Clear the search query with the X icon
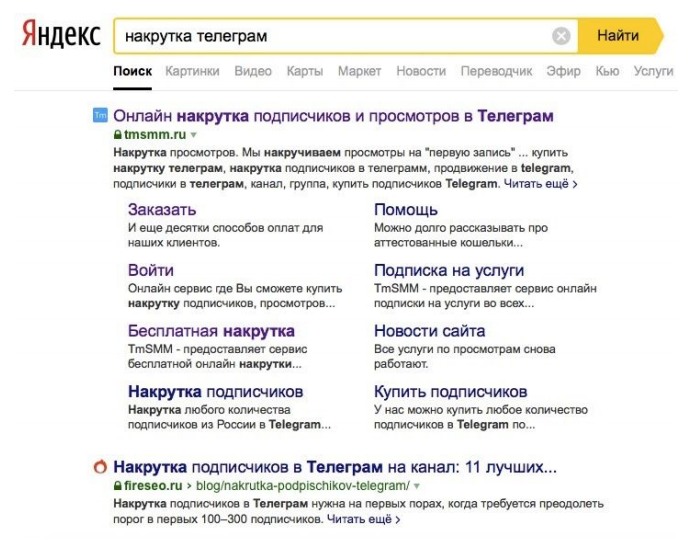 coord(561,36)
